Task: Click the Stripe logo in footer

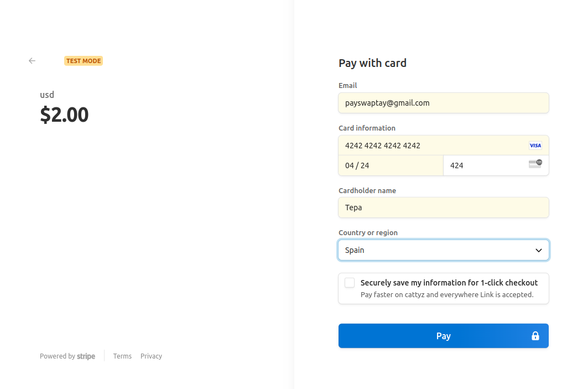Action: point(86,356)
